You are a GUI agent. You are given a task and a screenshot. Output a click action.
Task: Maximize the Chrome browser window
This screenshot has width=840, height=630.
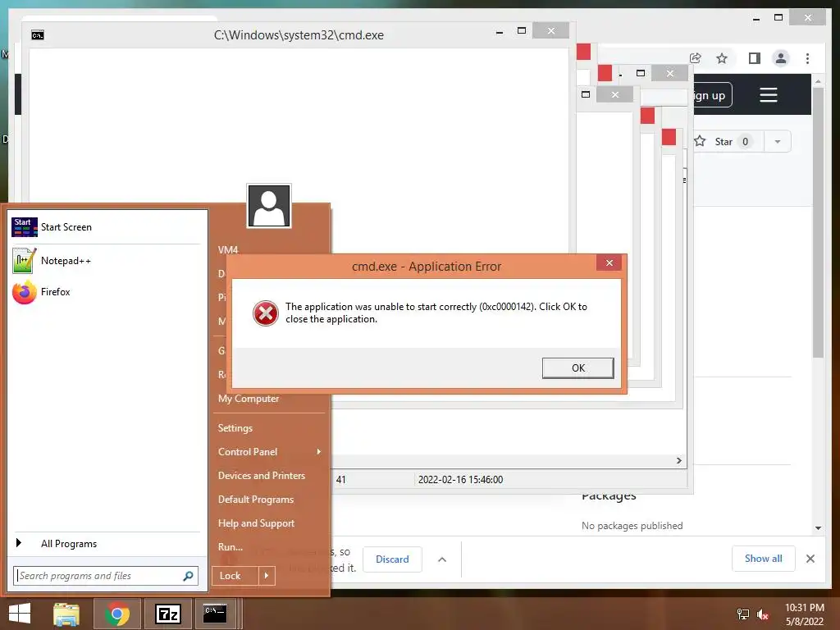tap(778, 18)
